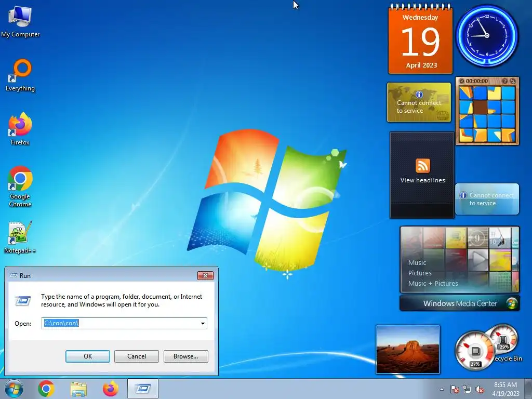Click the orange RSS feed icon
This screenshot has width=532, height=399.
coord(423,166)
